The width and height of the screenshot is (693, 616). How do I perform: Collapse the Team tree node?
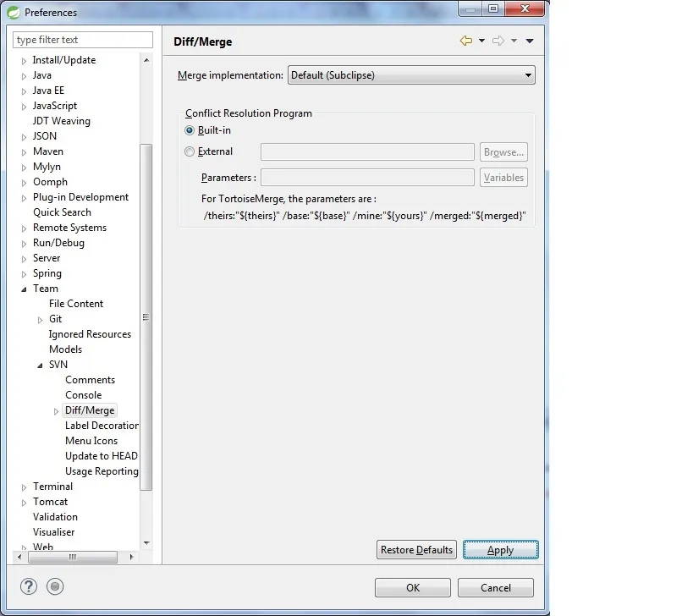pyautogui.click(x=24, y=289)
